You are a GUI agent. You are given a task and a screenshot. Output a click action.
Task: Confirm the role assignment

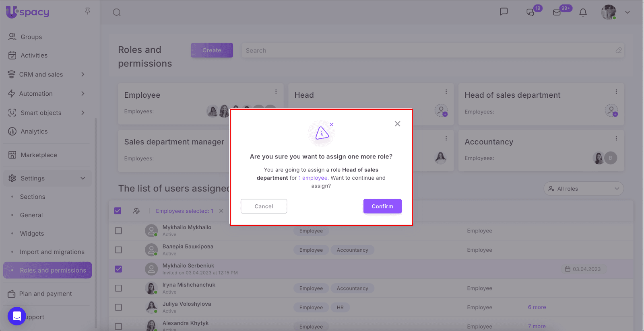click(382, 206)
